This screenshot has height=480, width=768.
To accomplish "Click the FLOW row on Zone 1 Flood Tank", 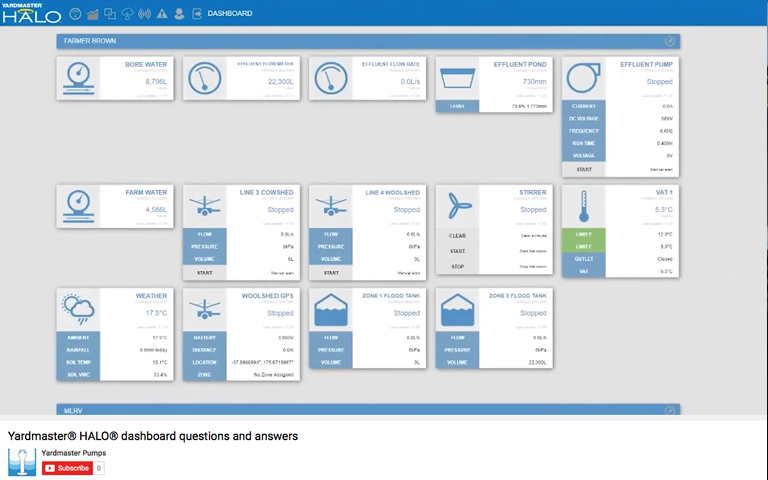I will (x=368, y=338).
